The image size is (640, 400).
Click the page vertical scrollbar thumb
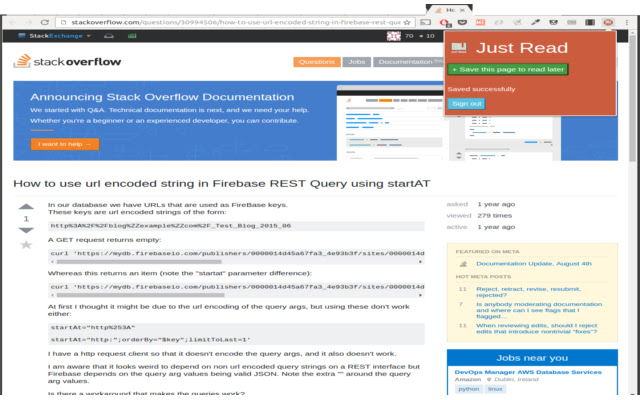pyautogui.click(x=633, y=98)
